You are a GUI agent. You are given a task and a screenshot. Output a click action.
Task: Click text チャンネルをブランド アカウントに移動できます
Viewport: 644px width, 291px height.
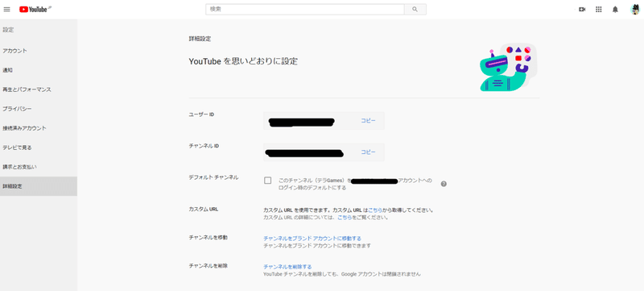point(317,246)
